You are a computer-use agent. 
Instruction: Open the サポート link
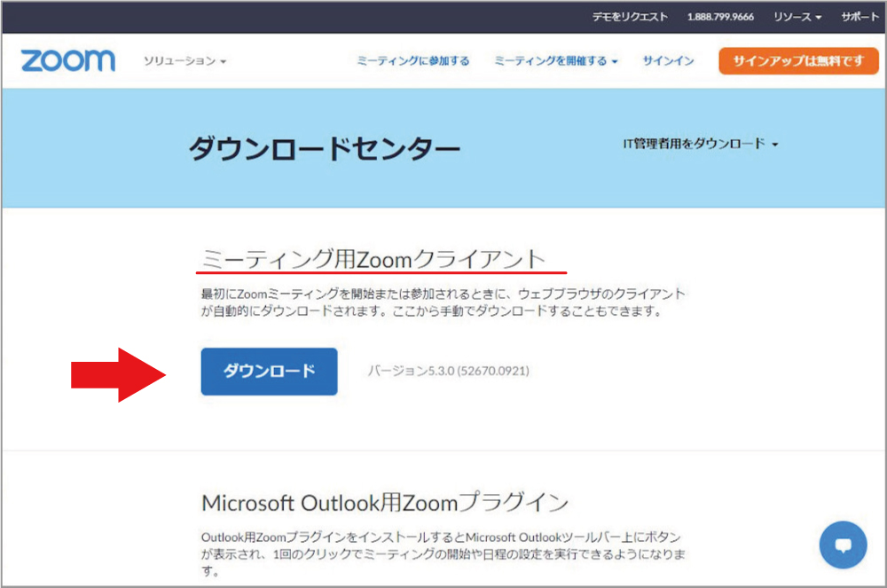[x=860, y=17]
